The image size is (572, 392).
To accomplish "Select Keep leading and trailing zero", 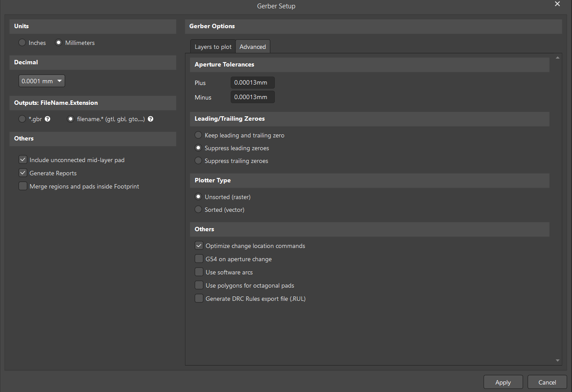I will click(x=198, y=135).
